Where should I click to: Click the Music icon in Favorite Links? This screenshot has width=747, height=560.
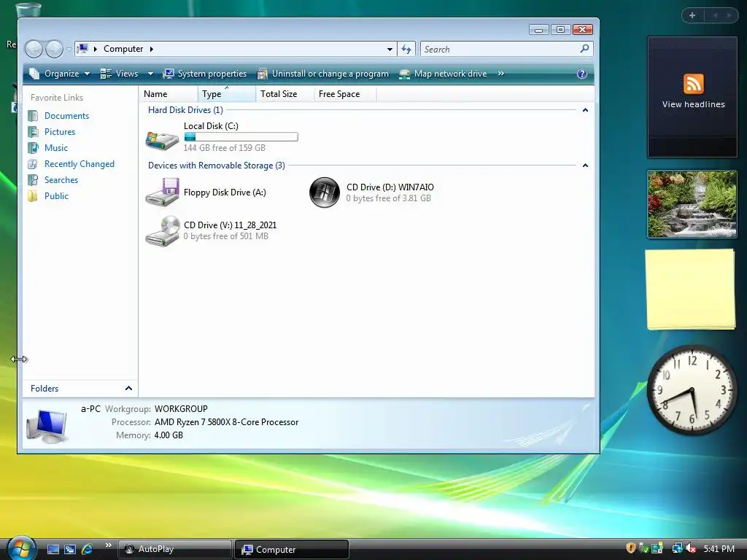[33, 148]
